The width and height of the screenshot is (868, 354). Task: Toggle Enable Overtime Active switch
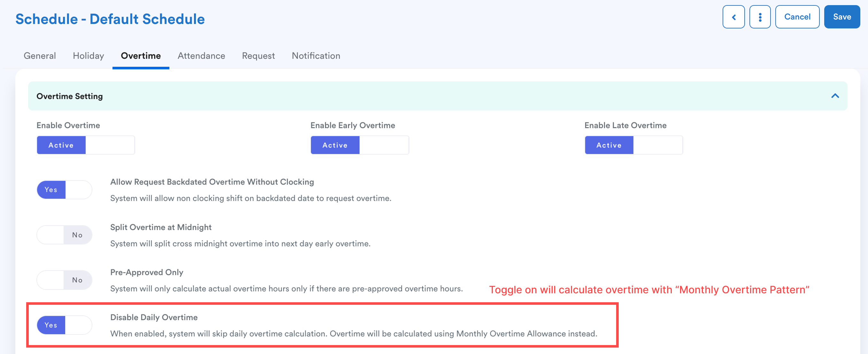[86, 145]
